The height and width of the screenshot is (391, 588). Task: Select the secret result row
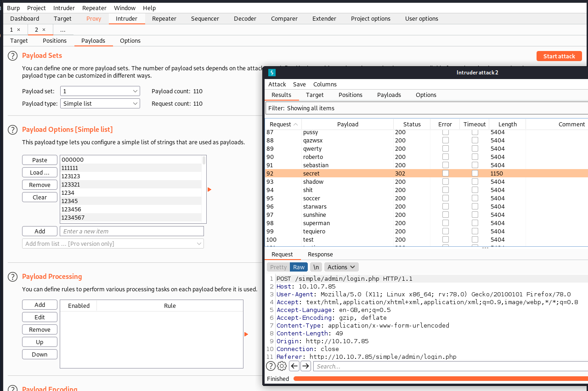pos(426,173)
